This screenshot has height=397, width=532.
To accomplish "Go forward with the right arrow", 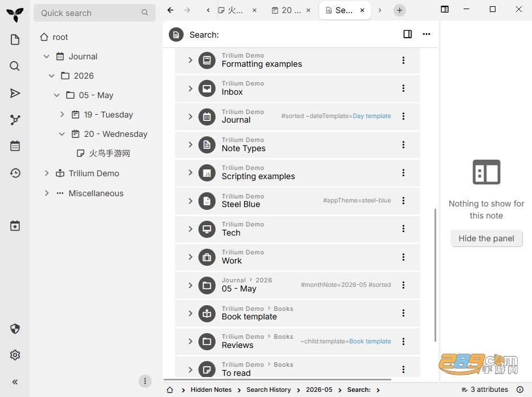I will click(187, 10).
